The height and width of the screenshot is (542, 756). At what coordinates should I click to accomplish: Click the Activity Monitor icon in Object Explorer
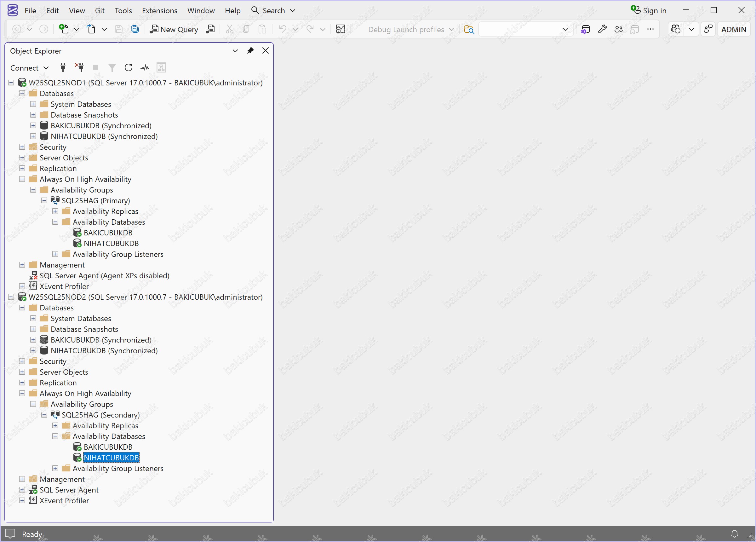point(145,68)
